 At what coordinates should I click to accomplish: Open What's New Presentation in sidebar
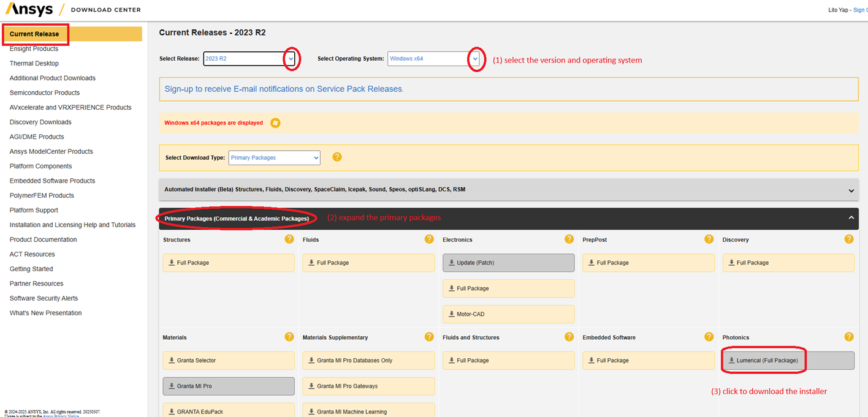click(x=46, y=313)
